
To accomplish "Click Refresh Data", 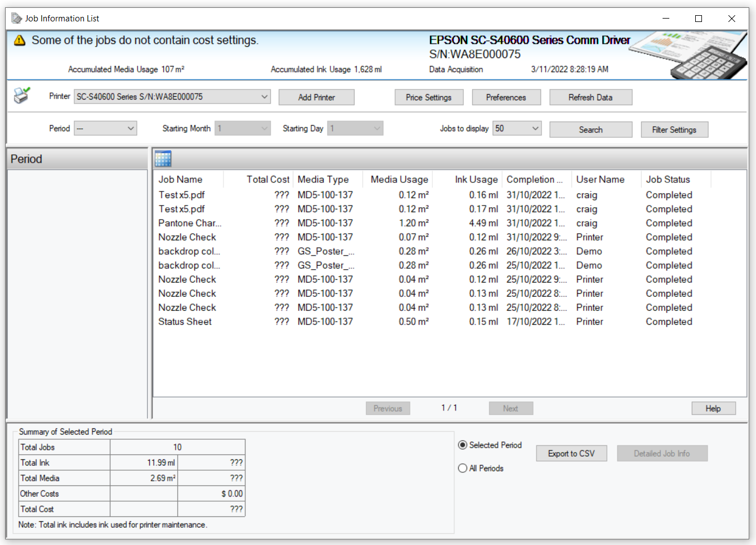I will coord(591,97).
